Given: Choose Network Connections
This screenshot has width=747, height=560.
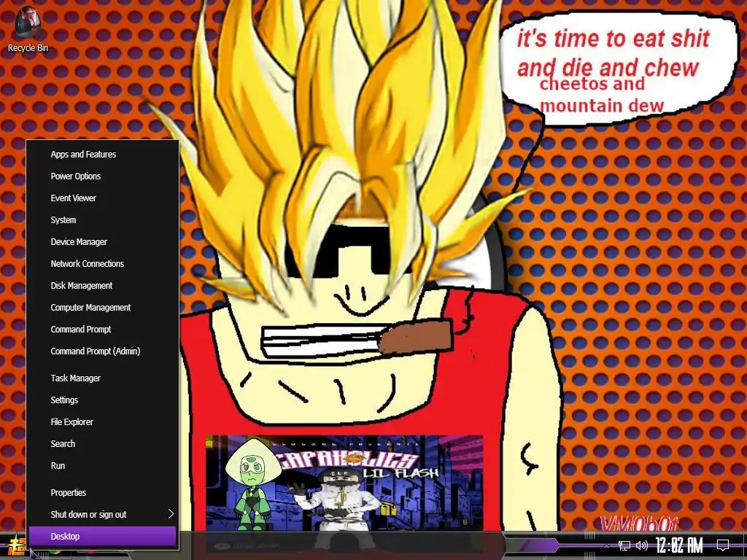Looking at the screenshot, I should tap(102, 264).
